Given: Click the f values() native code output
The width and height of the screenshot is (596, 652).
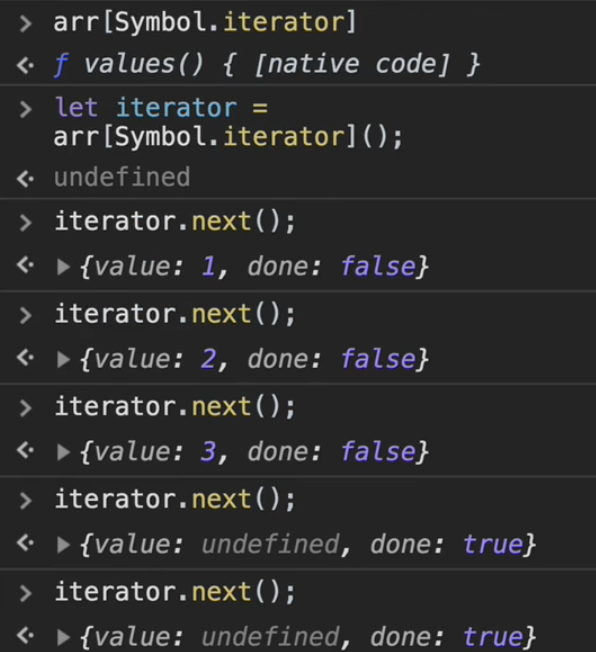Looking at the screenshot, I should (x=267, y=64).
